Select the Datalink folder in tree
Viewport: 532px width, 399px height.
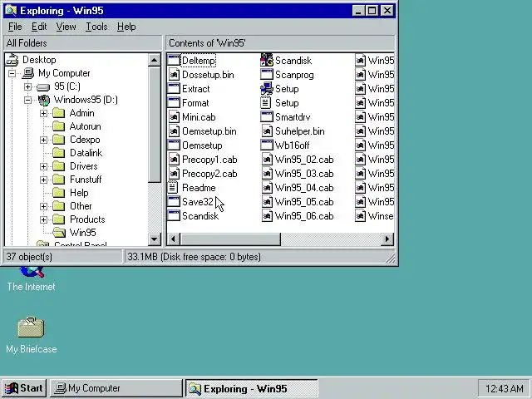(x=77, y=153)
